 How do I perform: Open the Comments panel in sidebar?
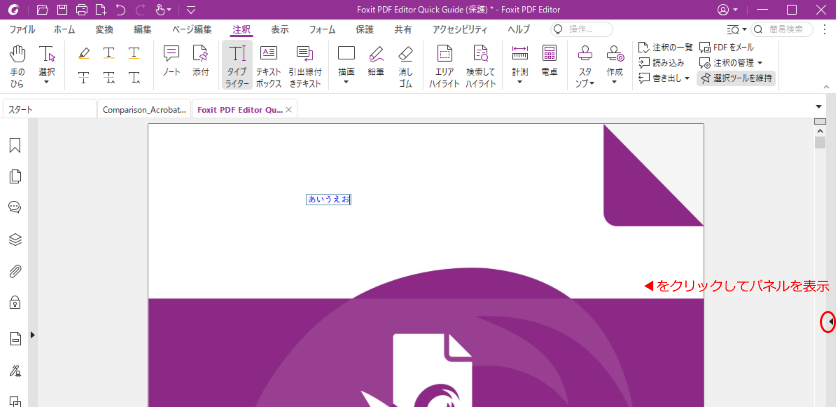click(x=15, y=208)
